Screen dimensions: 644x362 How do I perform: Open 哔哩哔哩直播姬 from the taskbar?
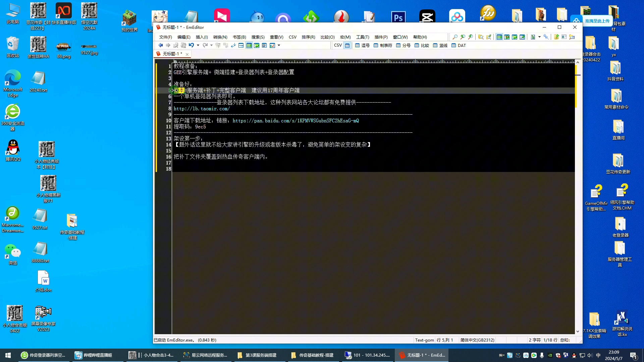click(93, 355)
